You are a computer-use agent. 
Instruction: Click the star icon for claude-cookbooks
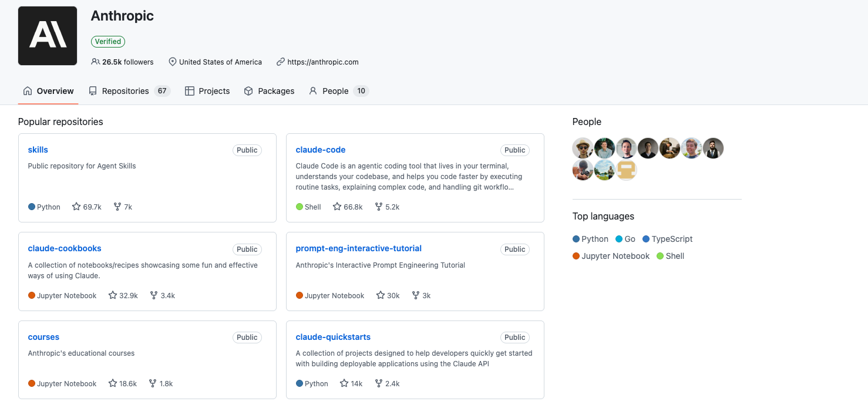coord(113,295)
